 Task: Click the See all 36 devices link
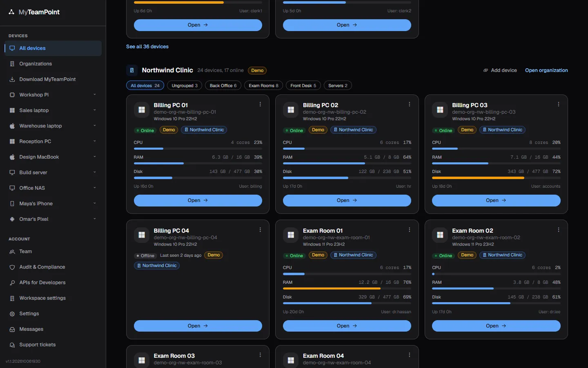[147, 47]
